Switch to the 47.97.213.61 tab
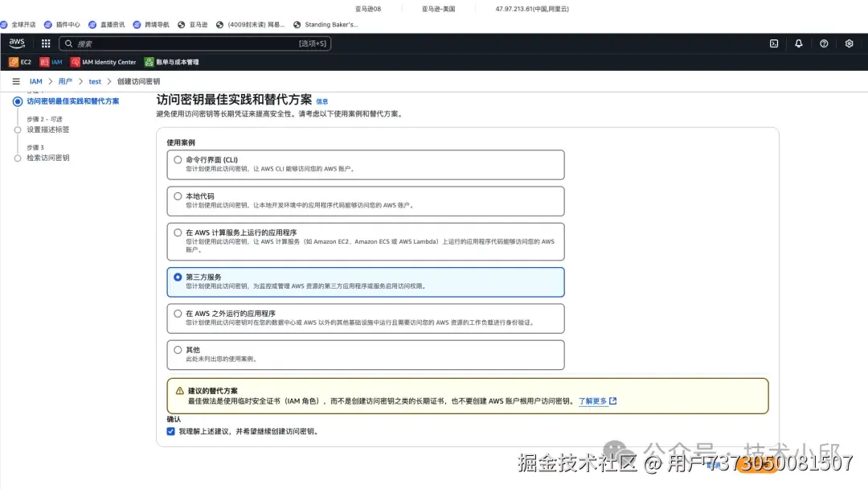This screenshot has width=868, height=489. tap(532, 9)
